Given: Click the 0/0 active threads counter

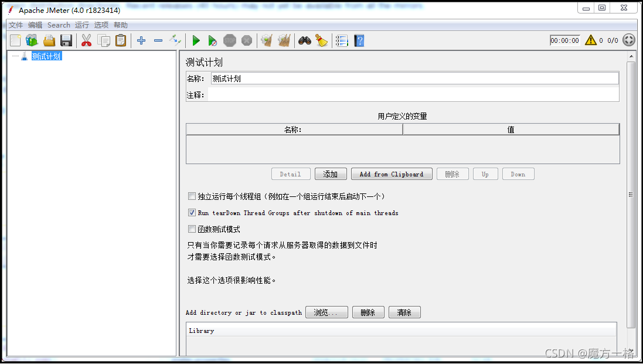Looking at the screenshot, I should (x=613, y=40).
